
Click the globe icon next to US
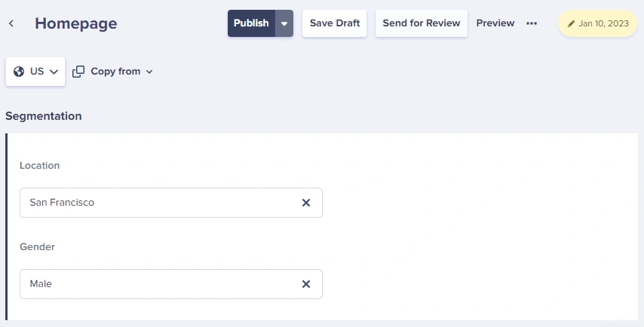(x=19, y=72)
